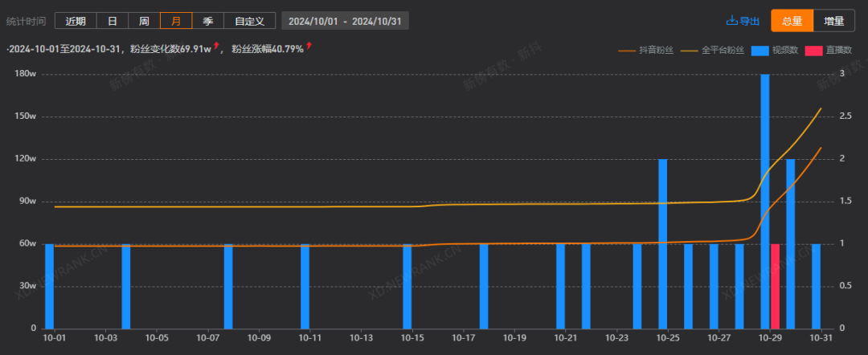Image resolution: width=868 pixels, height=355 pixels.
Task: Switch to 增量 view
Action: pyautogui.click(x=833, y=21)
